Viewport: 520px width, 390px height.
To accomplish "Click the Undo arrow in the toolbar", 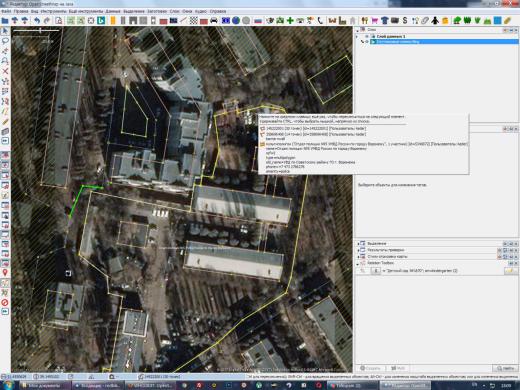I will point(37,21).
